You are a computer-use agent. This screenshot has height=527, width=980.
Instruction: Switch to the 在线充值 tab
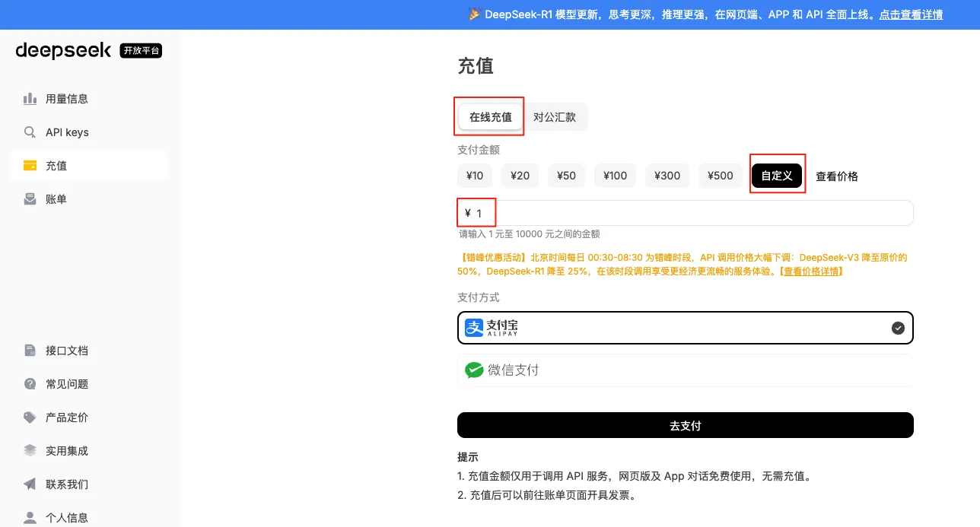coord(491,117)
